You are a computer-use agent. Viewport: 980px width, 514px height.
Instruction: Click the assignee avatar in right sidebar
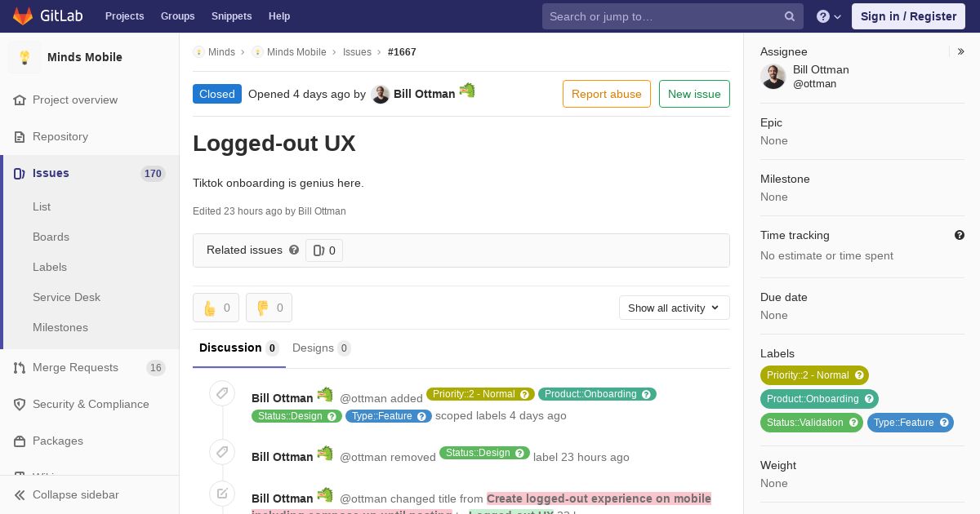click(x=773, y=76)
